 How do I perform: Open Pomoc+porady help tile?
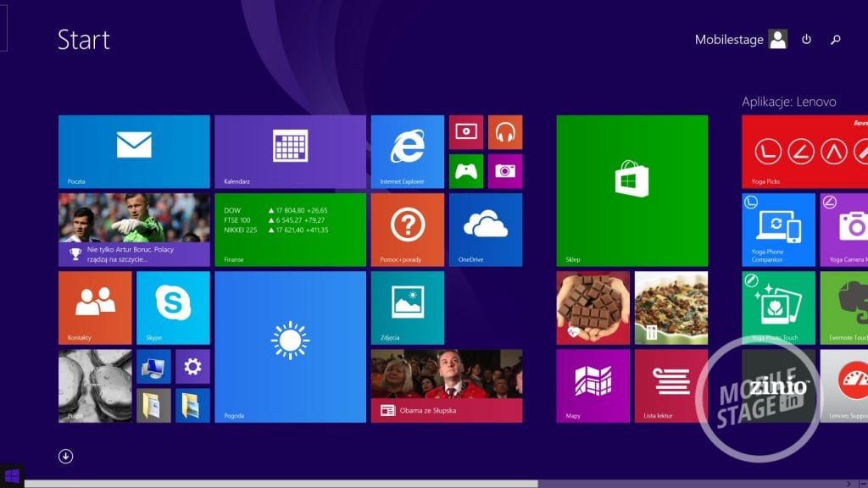[407, 229]
